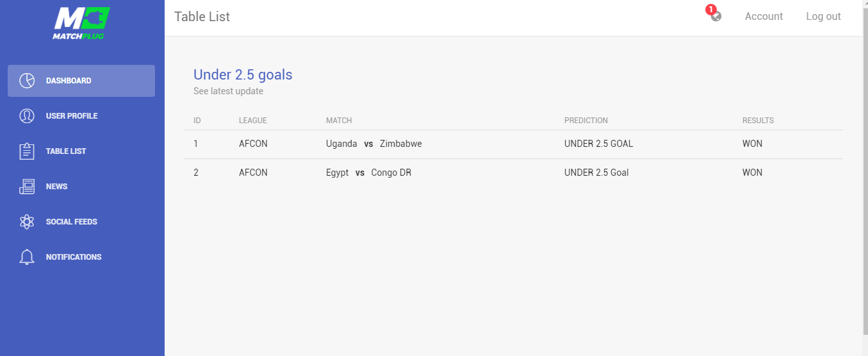Image resolution: width=868 pixels, height=356 pixels.
Task: Click the Account link
Action: (x=764, y=17)
